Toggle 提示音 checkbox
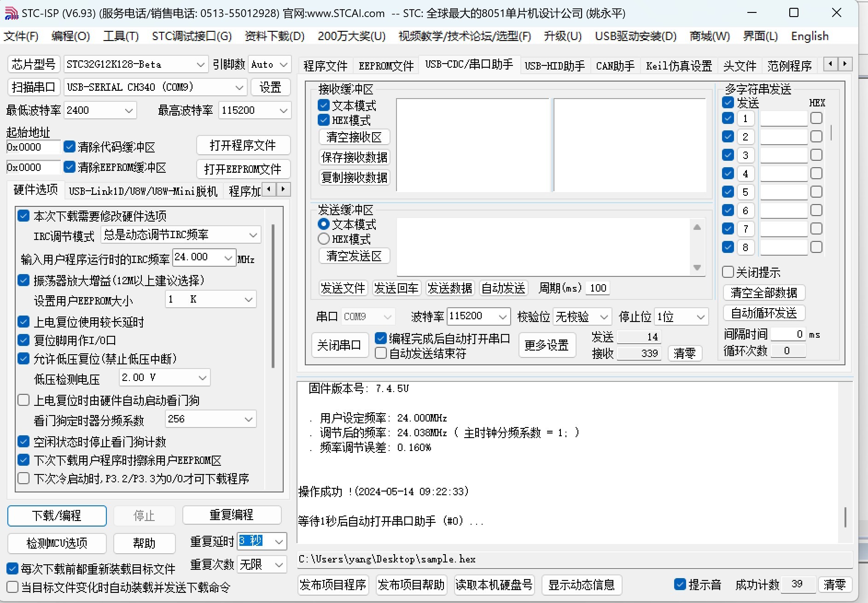 coord(680,584)
